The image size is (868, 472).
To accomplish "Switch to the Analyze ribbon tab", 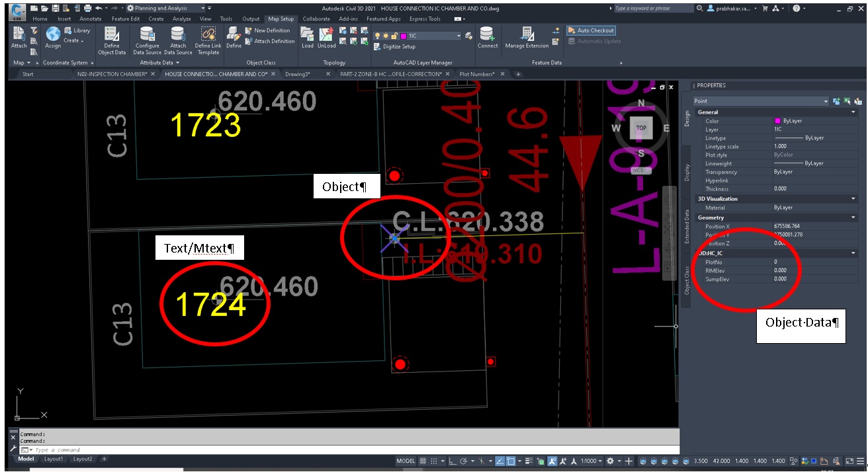I will point(181,19).
